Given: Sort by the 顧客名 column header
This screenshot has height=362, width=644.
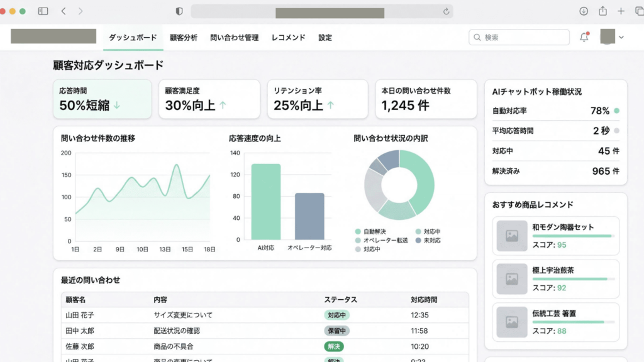Looking at the screenshot, I should 75,300.
